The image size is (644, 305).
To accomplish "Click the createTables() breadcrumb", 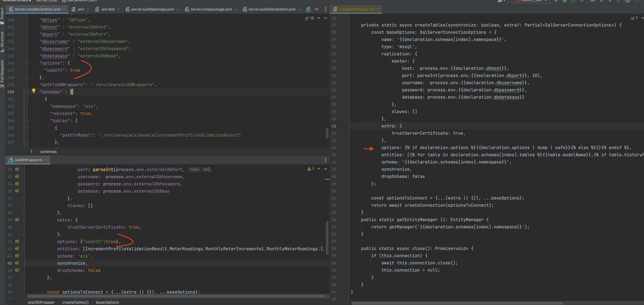I will coord(75,302).
